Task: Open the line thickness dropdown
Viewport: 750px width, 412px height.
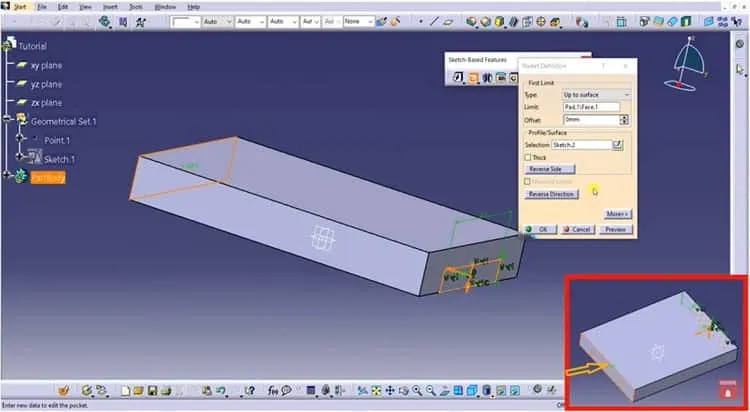Action: pos(185,22)
